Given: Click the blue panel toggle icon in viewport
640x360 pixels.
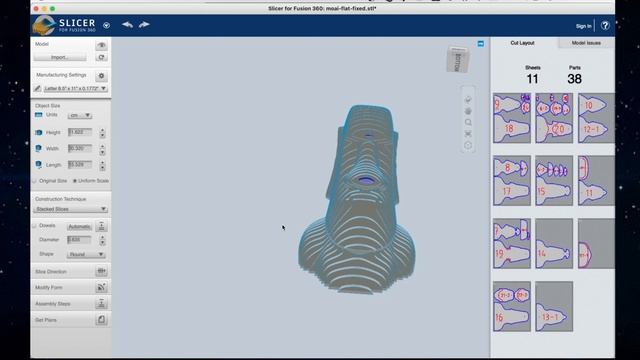Looking at the screenshot, I should pyautogui.click(x=481, y=44).
